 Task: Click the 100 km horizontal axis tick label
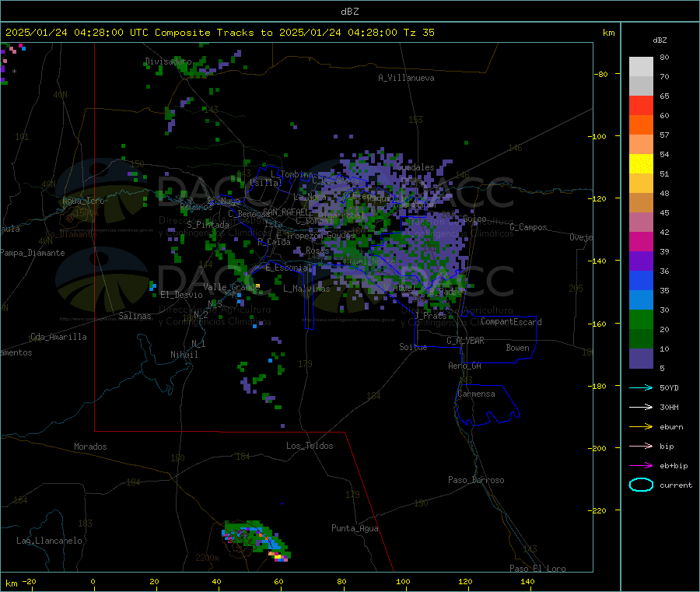coord(403,581)
